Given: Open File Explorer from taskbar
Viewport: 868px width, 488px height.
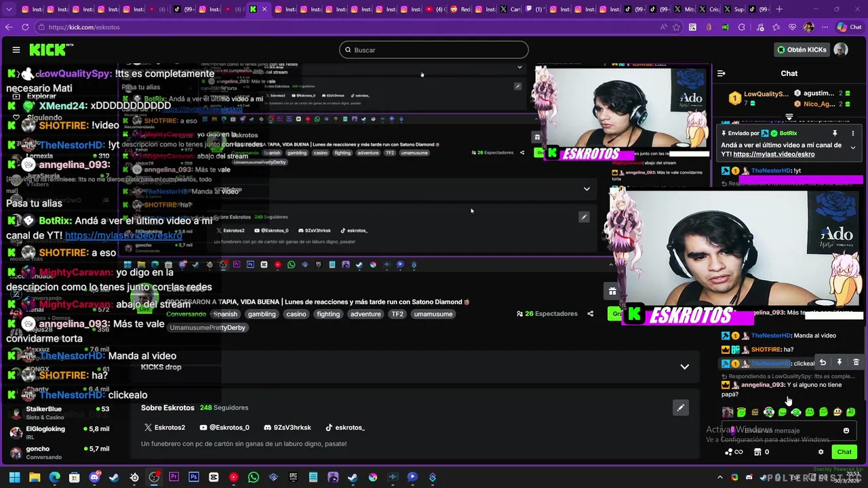Looking at the screenshot, I should (35, 477).
